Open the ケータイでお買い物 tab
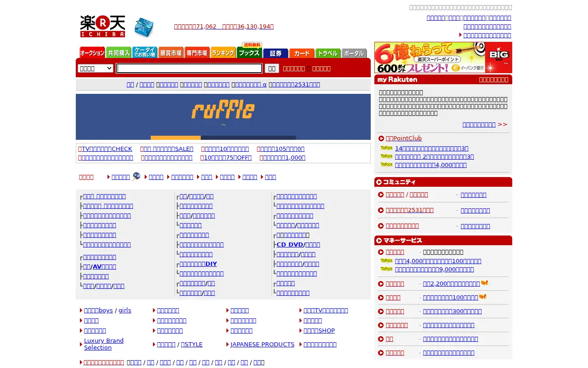Image resolution: width=588 pixels, height=368 pixels. 145,53
